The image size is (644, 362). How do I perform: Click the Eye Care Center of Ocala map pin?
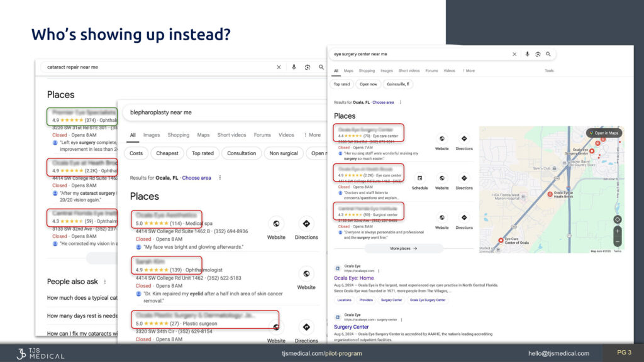click(x=501, y=240)
